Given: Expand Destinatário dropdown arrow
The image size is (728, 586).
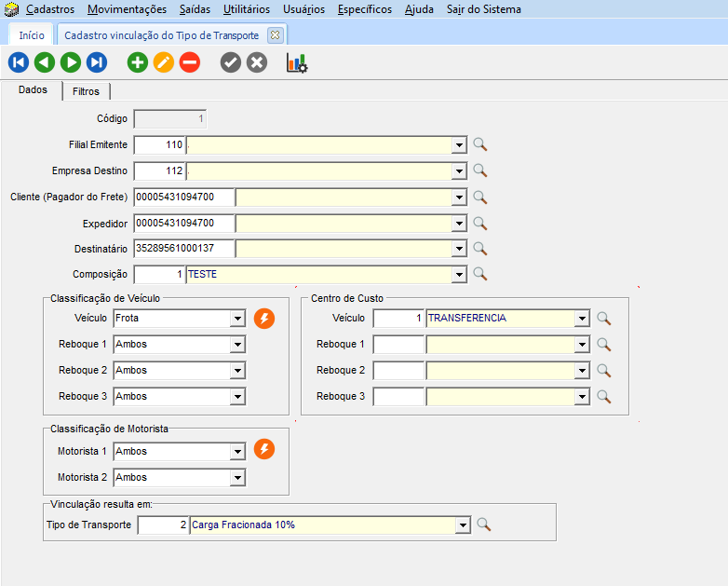Looking at the screenshot, I should tap(459, 249).
